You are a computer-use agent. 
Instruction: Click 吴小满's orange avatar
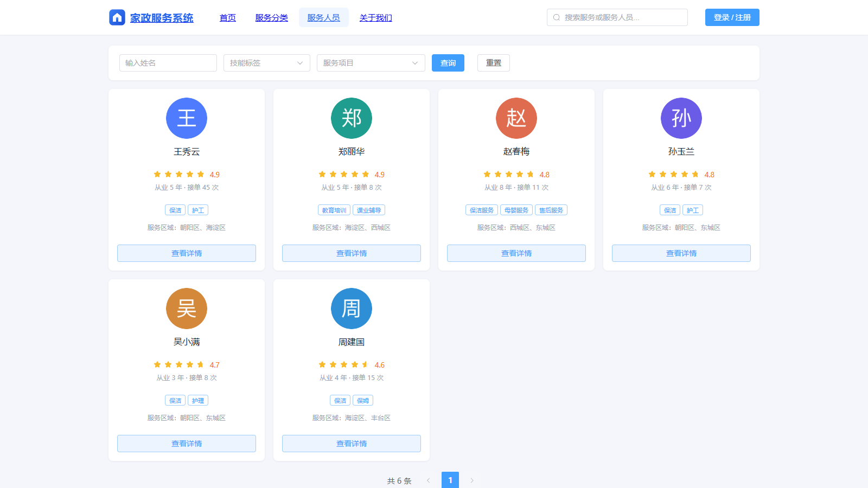187,309
